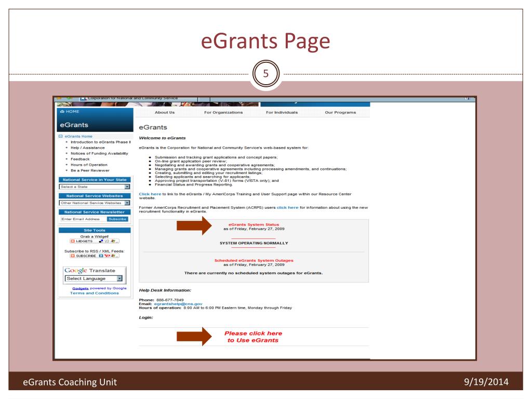Click the newsletter Subscribe button
Screen dimensions: 532x399
coord(117,219)
